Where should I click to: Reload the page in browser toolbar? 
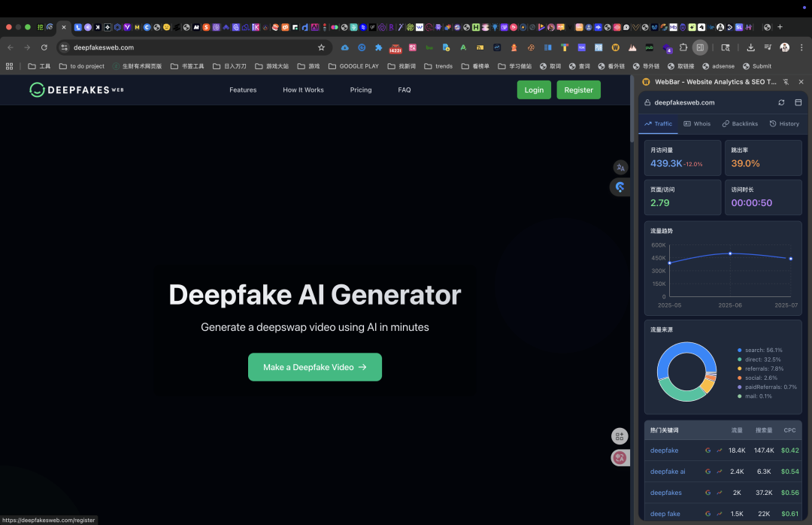pos(44,47)
